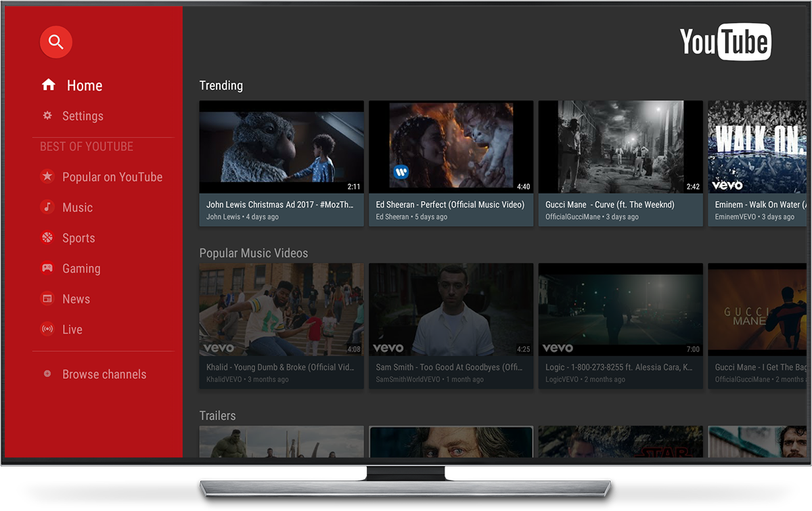The image size is (812, 511).
Task: Click the 'KhalidVEVO • 3 months ago' text
Action: coord(248,380)
